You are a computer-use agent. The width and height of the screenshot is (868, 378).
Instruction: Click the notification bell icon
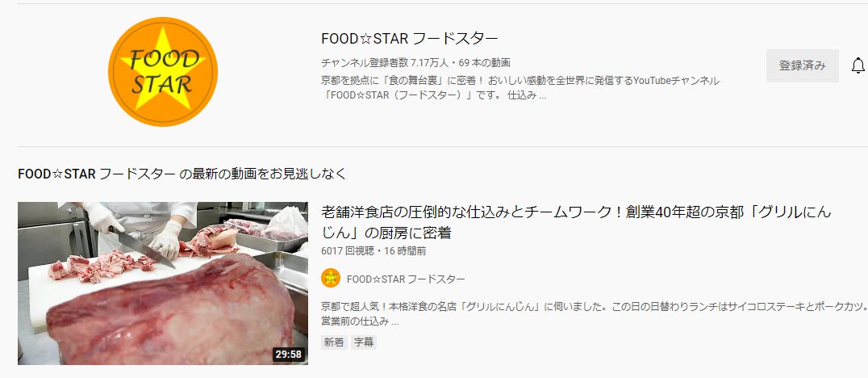point(858,65)
